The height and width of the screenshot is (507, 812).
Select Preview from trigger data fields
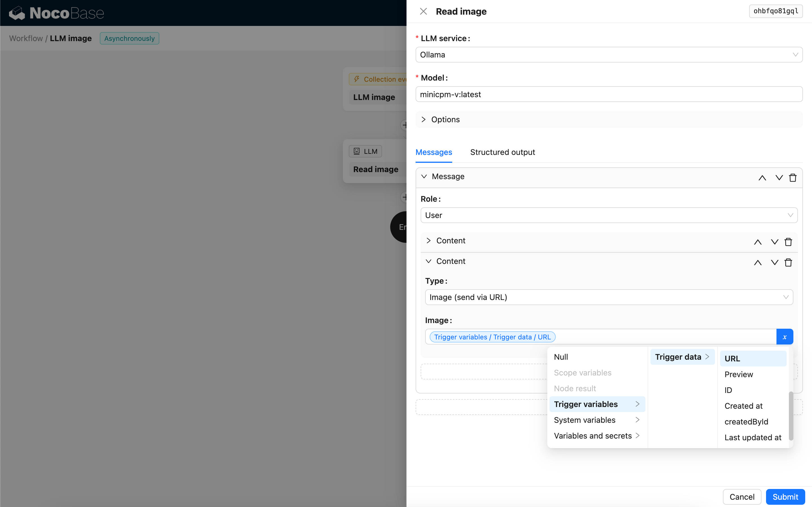738,374
